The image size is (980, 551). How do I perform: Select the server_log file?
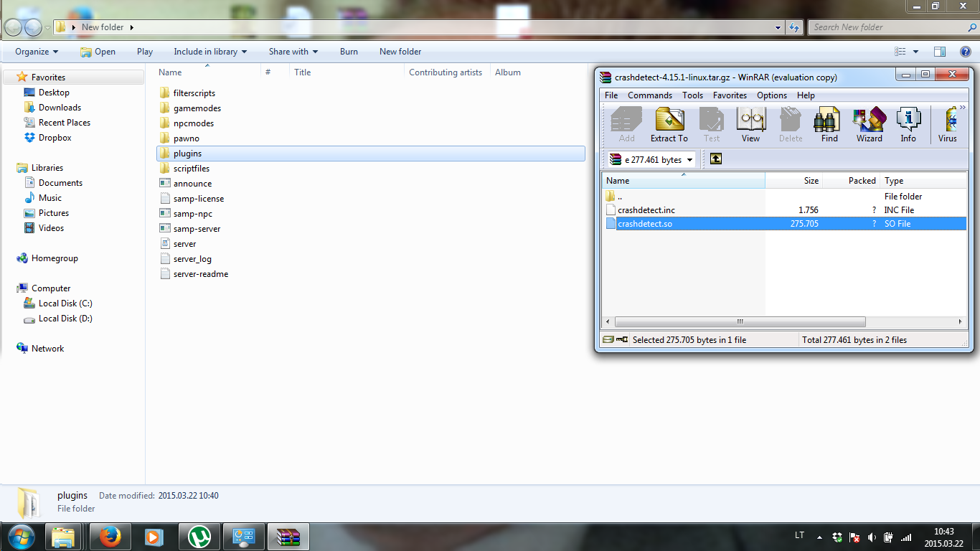point(192,259)
